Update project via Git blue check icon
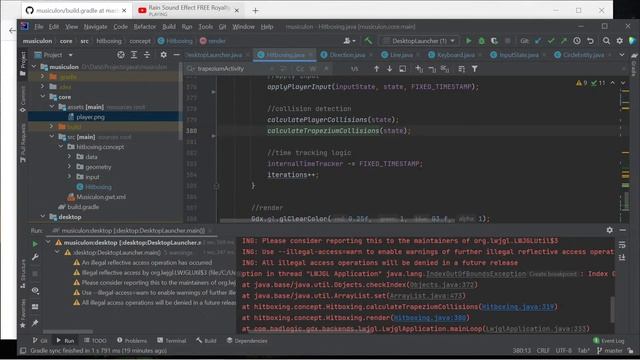Viewport: 640px width, 360px height. (538, 41)
